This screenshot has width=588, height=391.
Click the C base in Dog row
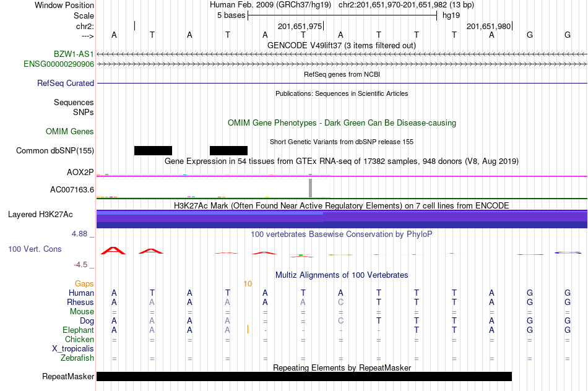340,321
